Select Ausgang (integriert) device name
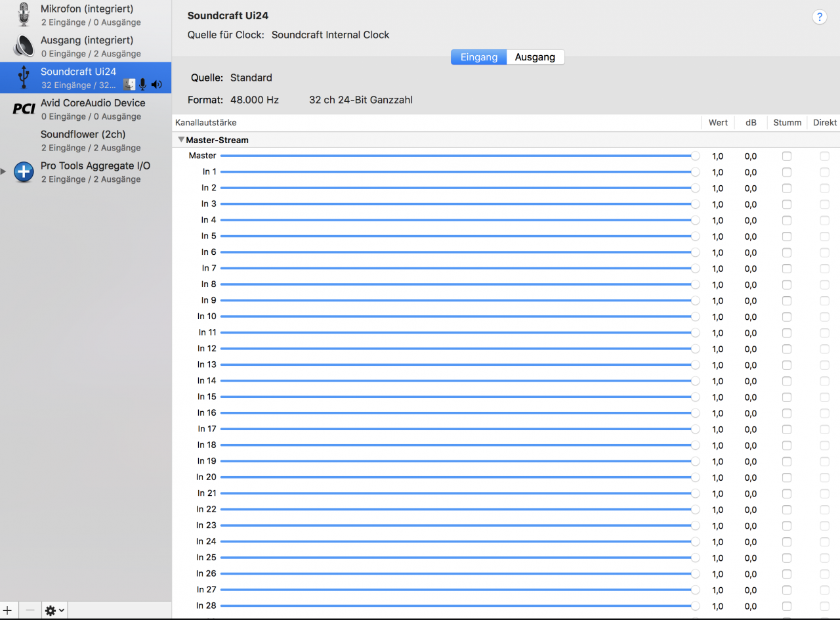 (x=87, y=40)
